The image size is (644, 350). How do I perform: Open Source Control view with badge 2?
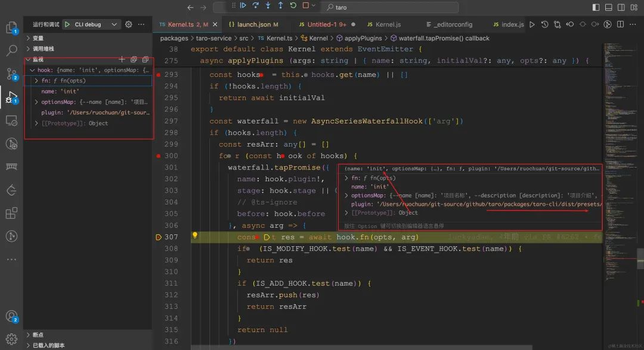(11, 75)
